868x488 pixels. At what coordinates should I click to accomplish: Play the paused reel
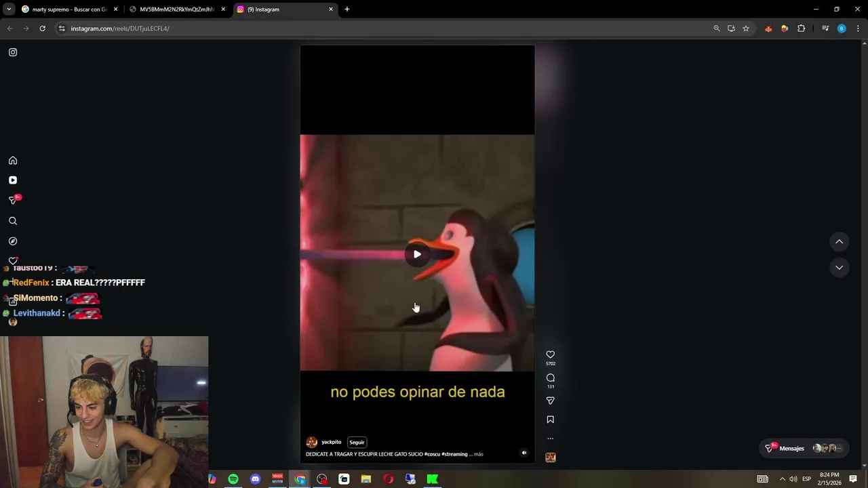pyautogui.click(x=417, y=254)
